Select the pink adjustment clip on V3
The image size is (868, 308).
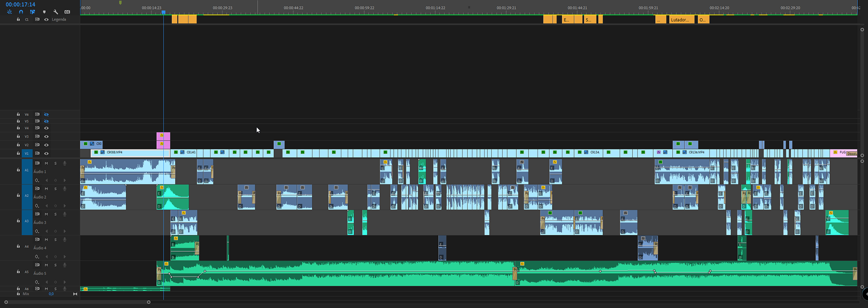[x=163, y=136]
